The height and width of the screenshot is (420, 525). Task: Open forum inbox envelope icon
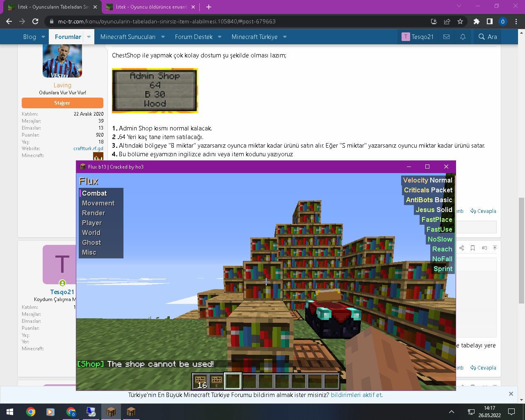pyautogui.click(x=446, y=37)
